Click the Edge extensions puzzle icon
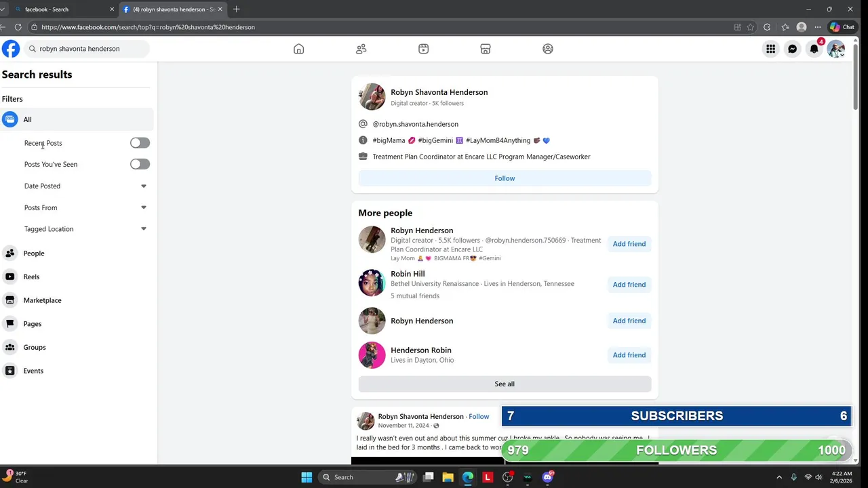The height and width of the screenshot is (488, 868). click(x=767, y=27)
